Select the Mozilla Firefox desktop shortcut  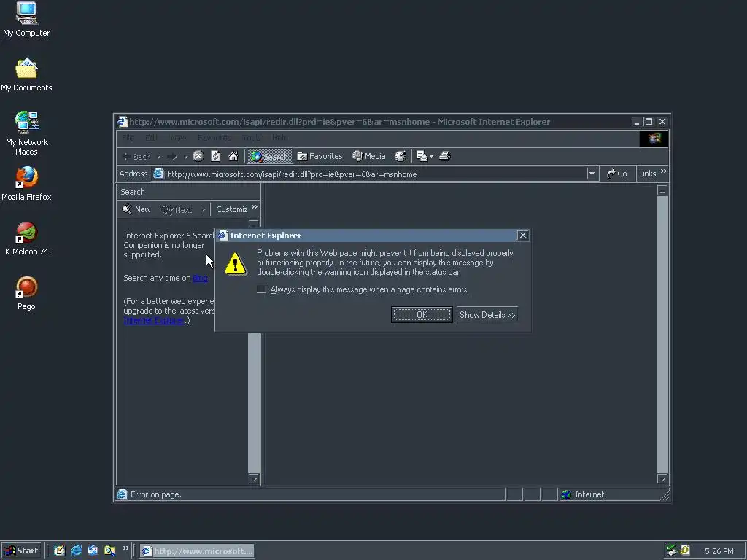coord(26,184)
